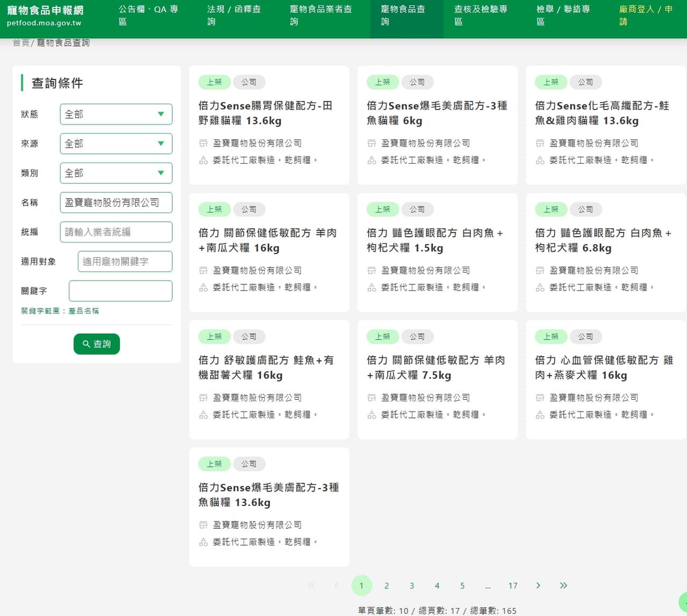687x616 pixels.
Task: Click the last page double arrow
Action: pos(564,585)
